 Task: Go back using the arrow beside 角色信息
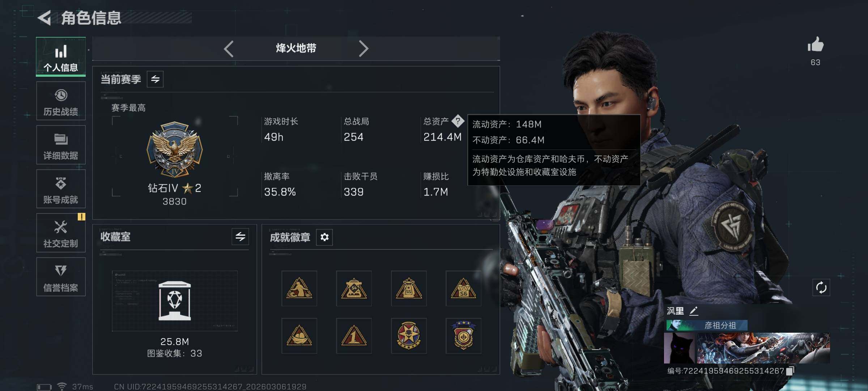coord(44,18)
